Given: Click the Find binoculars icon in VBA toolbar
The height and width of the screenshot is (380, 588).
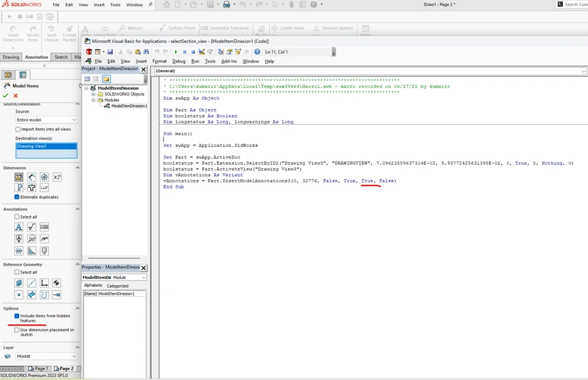Looking at the screenshot, I should (x=146, y=52).
